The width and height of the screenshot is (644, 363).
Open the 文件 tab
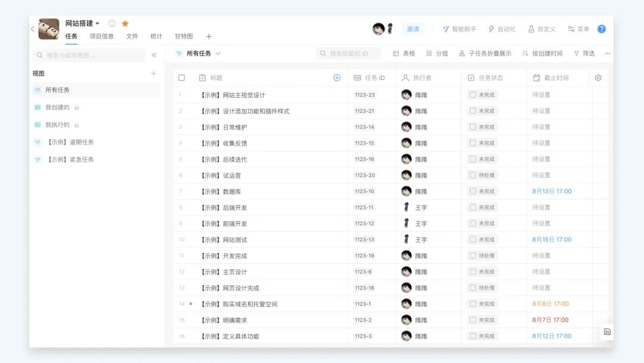pyautogui.click(x=132, y=36)
